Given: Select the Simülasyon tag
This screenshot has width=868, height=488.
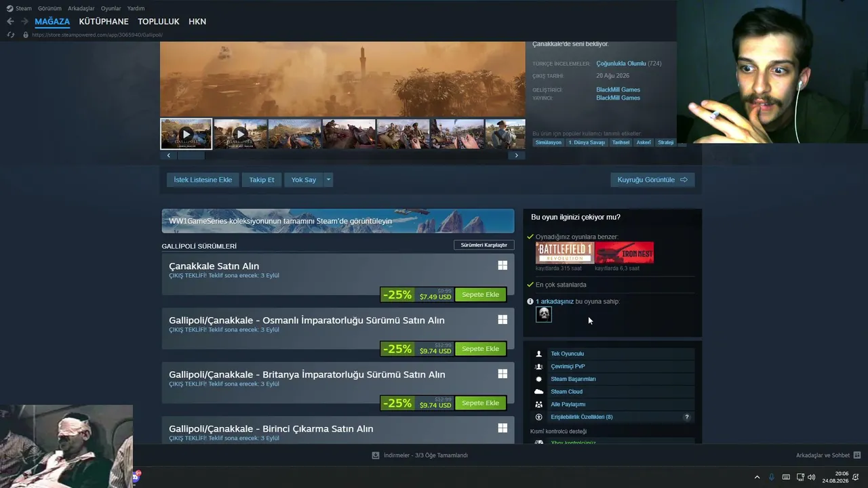Looking at the screenshot, I should (549, 142).
